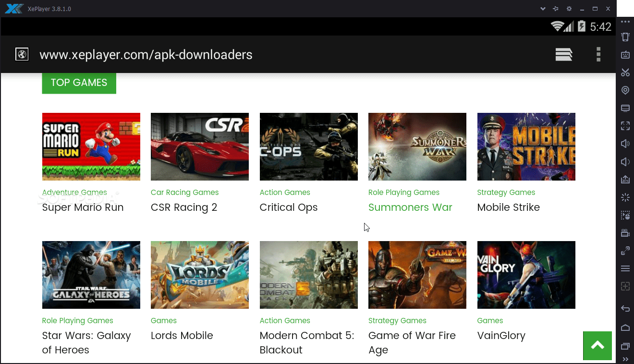The width and height of the screenshot is (634, 364).
Task: Click Game of War Fire Age title
Action: click(412, 343)
